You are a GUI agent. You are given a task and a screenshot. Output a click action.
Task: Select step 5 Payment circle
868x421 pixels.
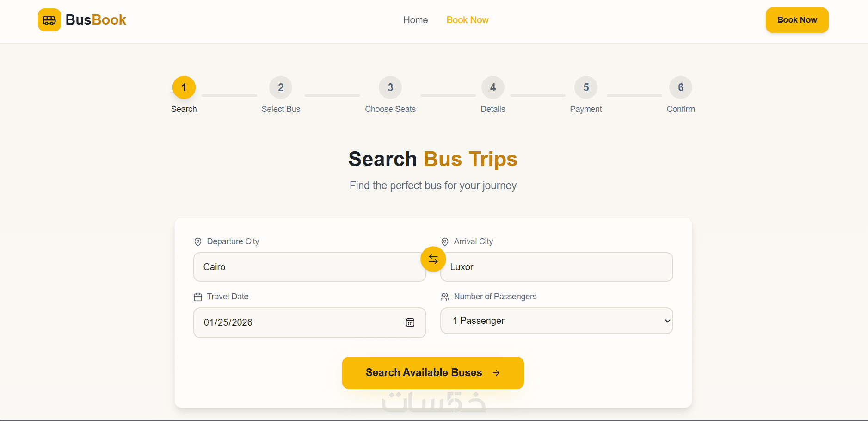click(x=586, y=87)
